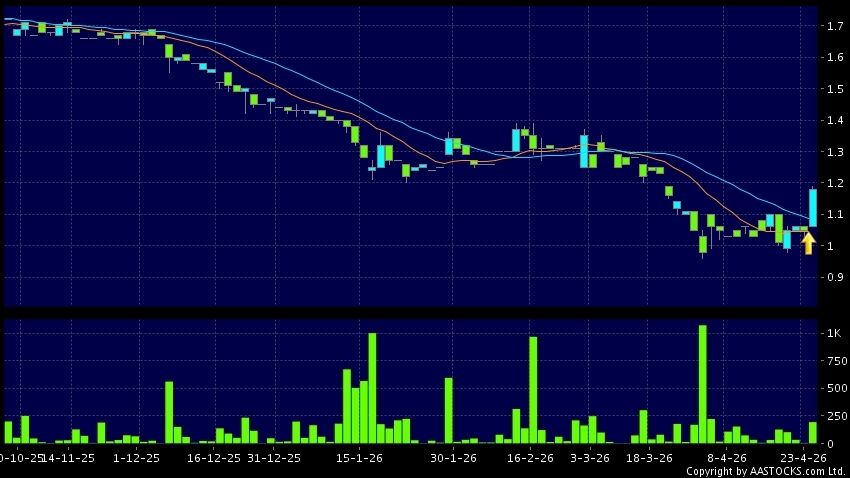The width and height of the screenshot is (850, 478).
Task: Click the 15-1-26 date label
Action: 359,457
